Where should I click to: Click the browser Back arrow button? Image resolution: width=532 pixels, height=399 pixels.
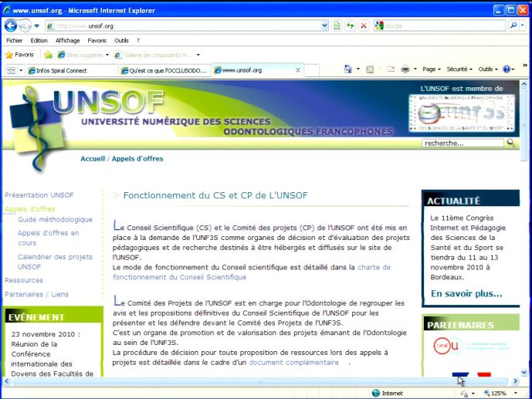coord(11,25)
